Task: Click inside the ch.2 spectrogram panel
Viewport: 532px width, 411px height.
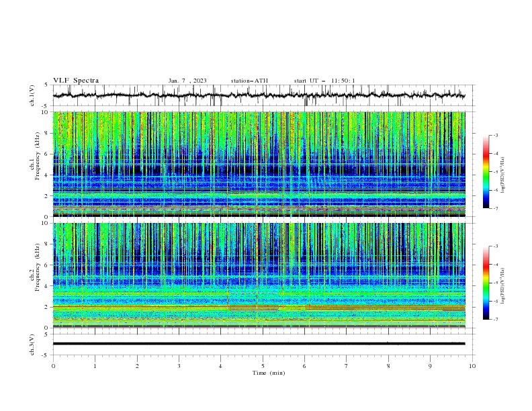Action: (259, 275)
